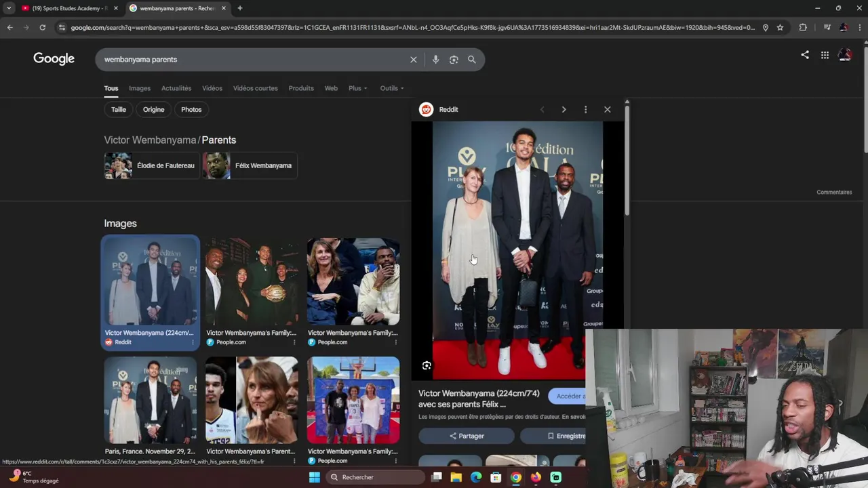The height and width of the screenshot is (488, 868).
Task: Click Commentaires link on right
Action: point(834,192)
